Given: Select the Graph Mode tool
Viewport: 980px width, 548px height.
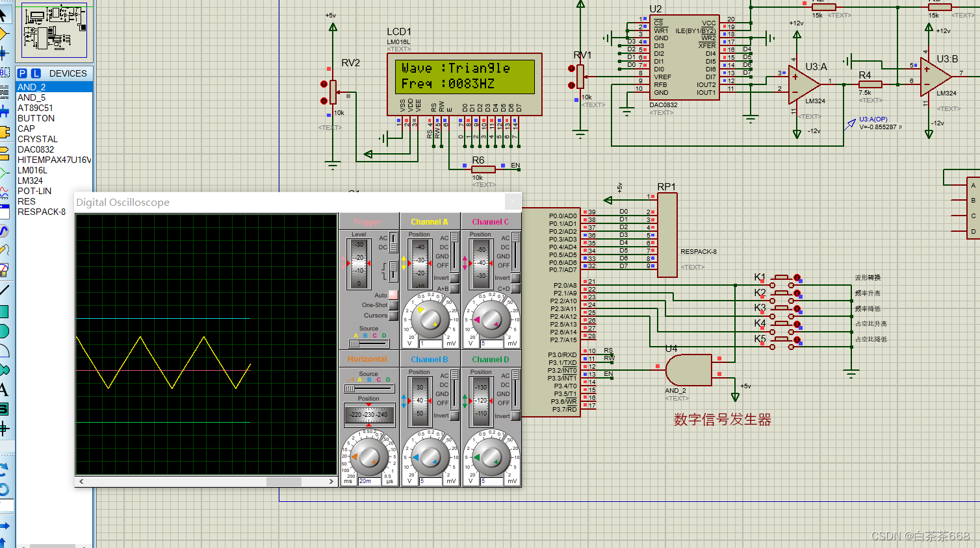Looking at the screenshot, I should click(3, 193).
